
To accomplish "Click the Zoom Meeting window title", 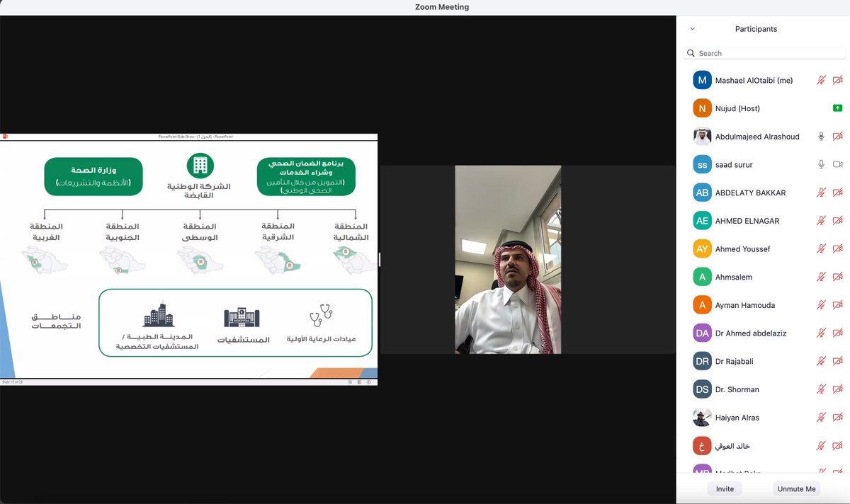I will [x=442, y=7].
